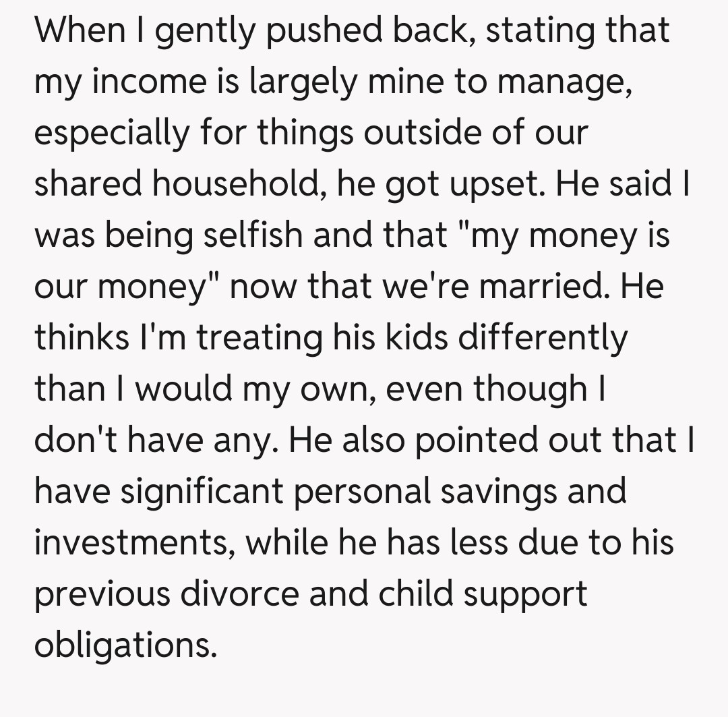The image size is (728, 717).
Task: Click the word "especially" in the paragraph
Action: coord(113,132)
